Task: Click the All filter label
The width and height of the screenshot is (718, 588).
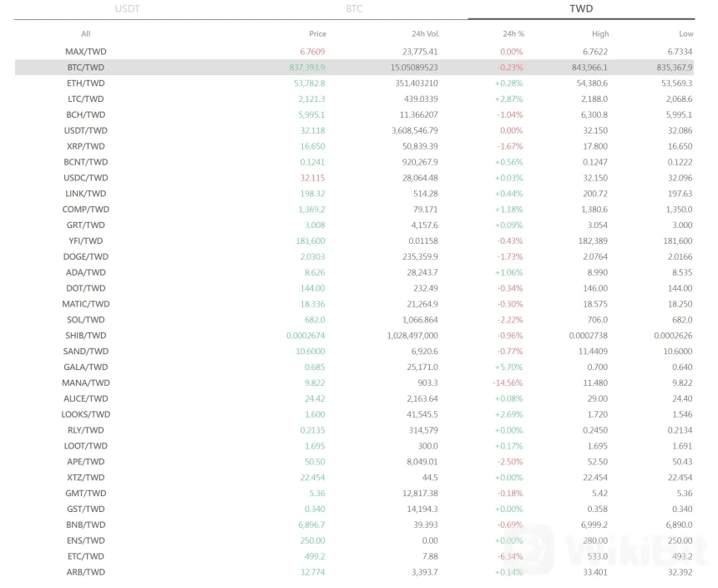Action: (85, 34)
